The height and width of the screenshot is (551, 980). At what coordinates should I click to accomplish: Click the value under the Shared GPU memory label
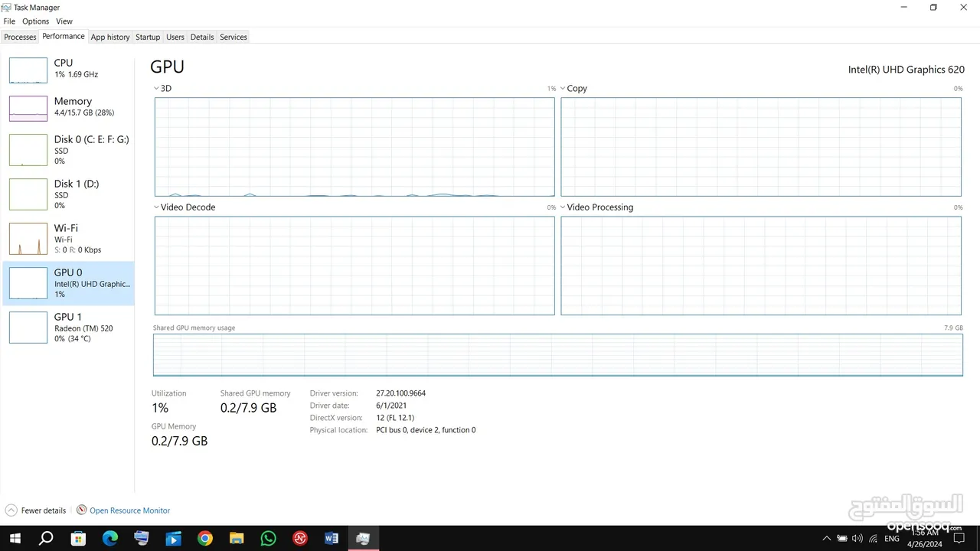click(248, 408)
